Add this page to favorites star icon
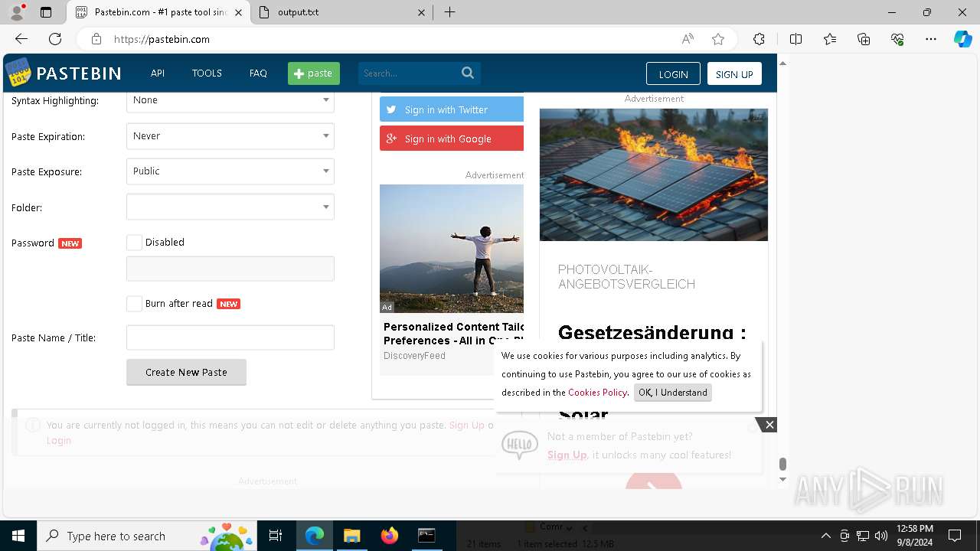 [717, 39]
